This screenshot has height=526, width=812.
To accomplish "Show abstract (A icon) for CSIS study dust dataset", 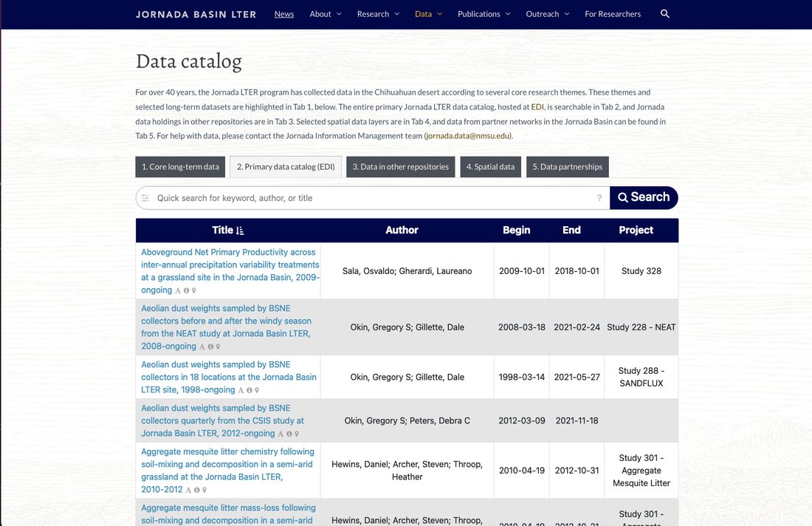I will [x=281, y=434].
